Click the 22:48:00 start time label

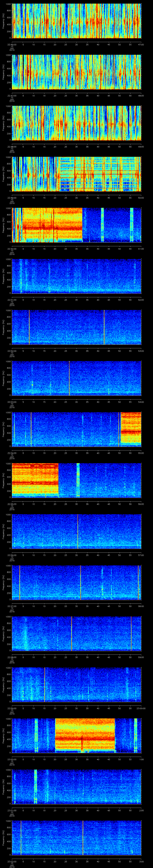(12, 147)
